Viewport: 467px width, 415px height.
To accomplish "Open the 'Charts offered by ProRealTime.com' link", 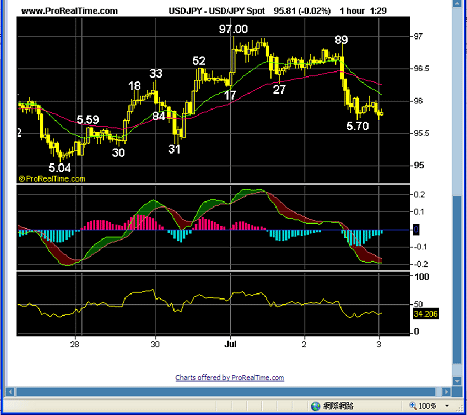I will [x=230, y=378].
